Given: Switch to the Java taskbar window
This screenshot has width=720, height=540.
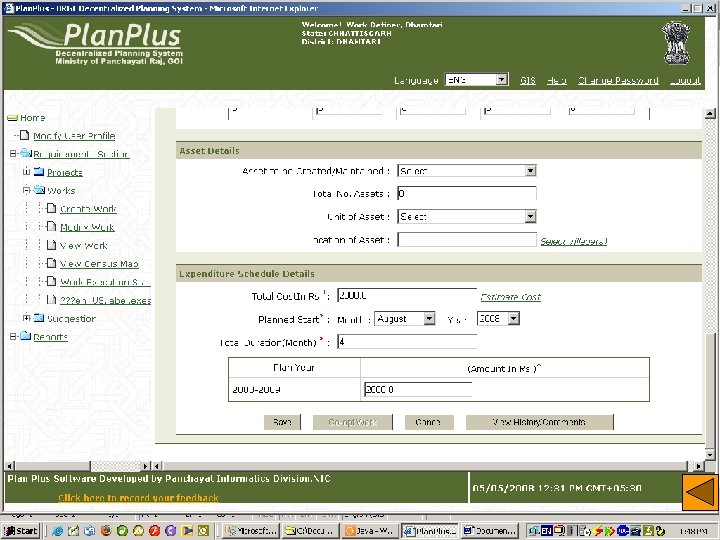Looking at the screenshot, I should 371,531.
